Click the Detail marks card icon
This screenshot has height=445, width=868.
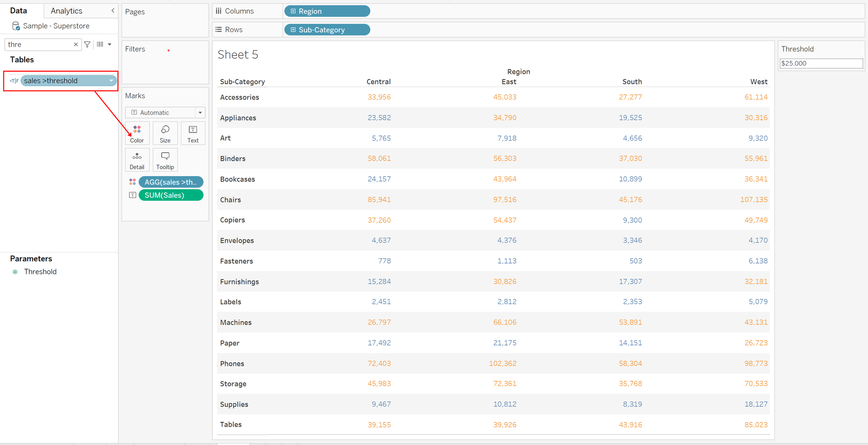coord(137,160)
